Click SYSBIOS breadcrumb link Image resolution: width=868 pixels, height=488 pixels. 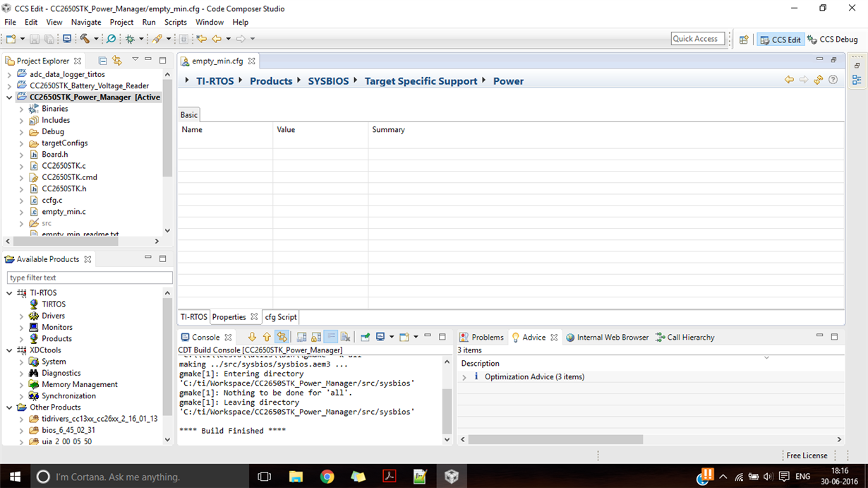pos(328,81)
